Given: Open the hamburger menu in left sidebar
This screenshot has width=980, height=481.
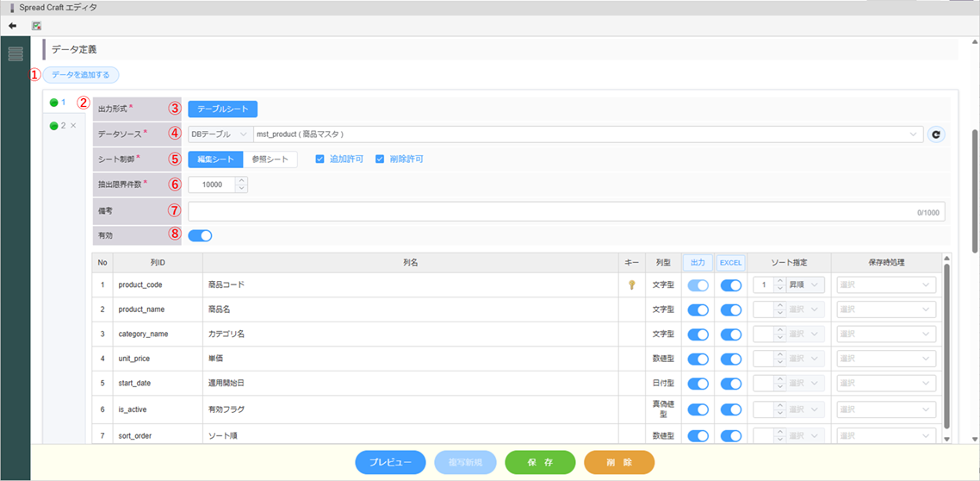Looking at the screenshot, I should [16, 54].
